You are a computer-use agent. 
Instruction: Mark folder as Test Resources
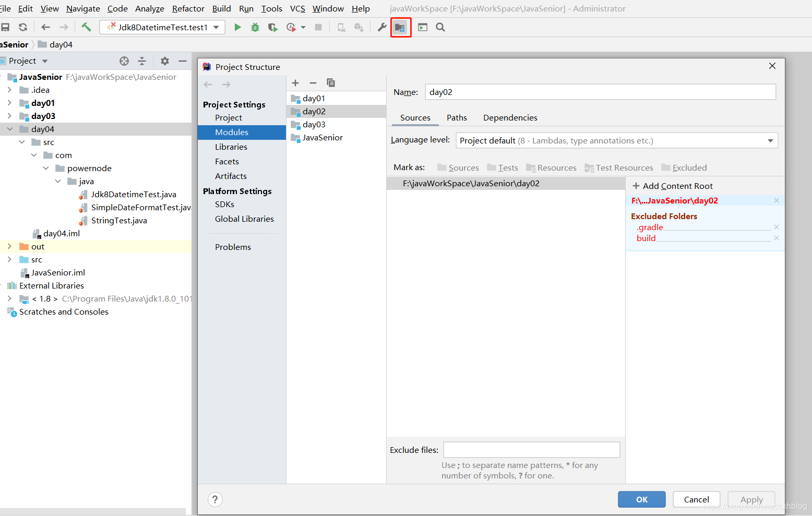point(619,167)
